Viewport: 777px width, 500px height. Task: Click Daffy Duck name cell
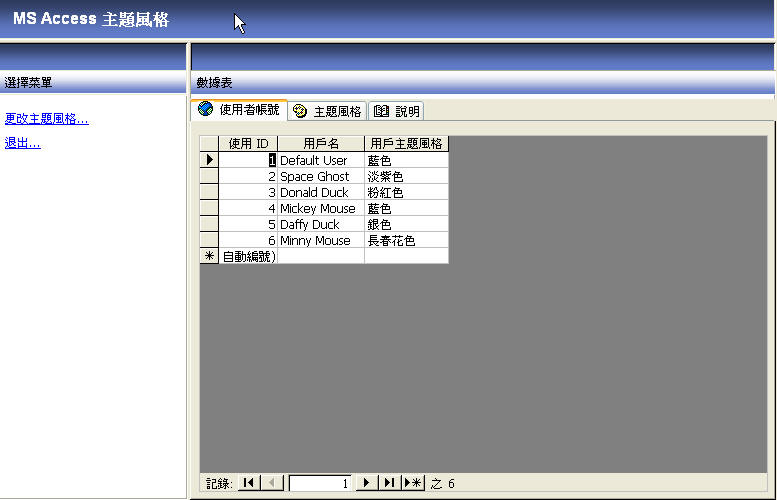[x=321, y=224]
